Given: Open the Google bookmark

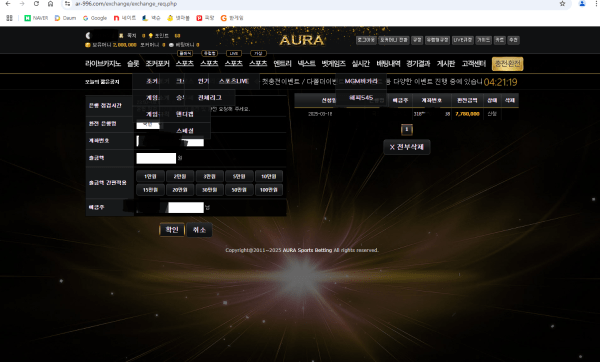Looking at the screenshot, I should tap(95, 18).
